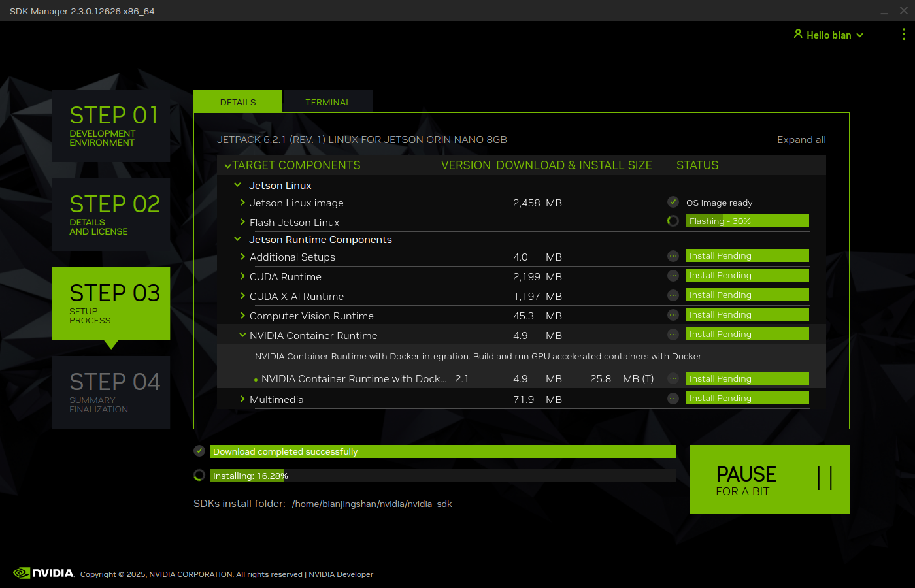Click the Expand all link
Screen dimensions: 915x588
click(x=801, y=140)
